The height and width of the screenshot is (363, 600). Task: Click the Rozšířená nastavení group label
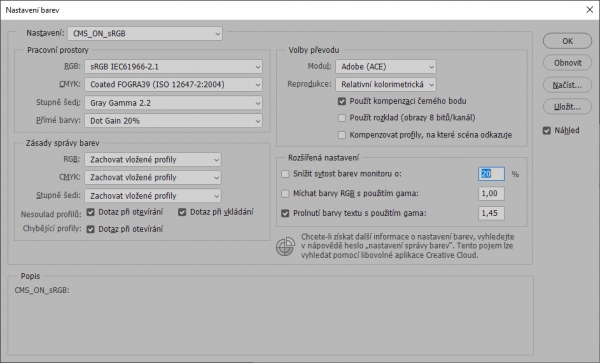point(323,158)
